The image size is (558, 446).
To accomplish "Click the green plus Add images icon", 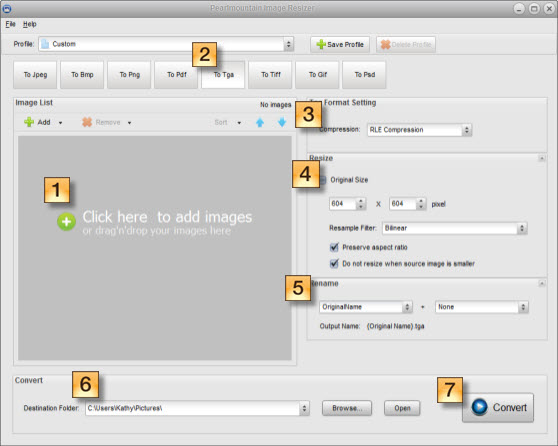I will [29, 122].
